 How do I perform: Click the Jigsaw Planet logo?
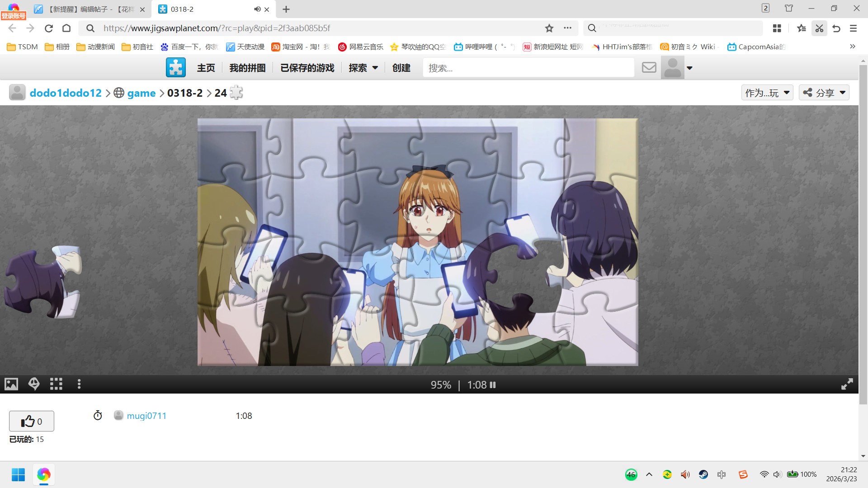coord(176,68)
